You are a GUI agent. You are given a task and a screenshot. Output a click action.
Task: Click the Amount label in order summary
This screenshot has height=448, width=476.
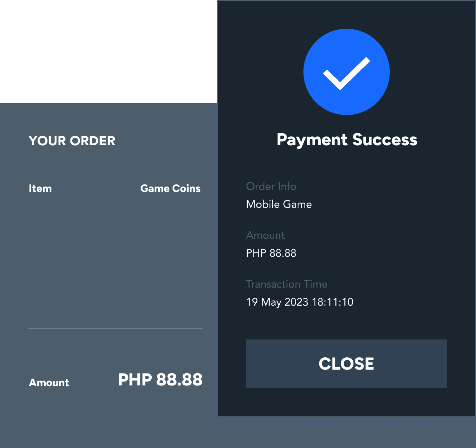click(49, 383)
